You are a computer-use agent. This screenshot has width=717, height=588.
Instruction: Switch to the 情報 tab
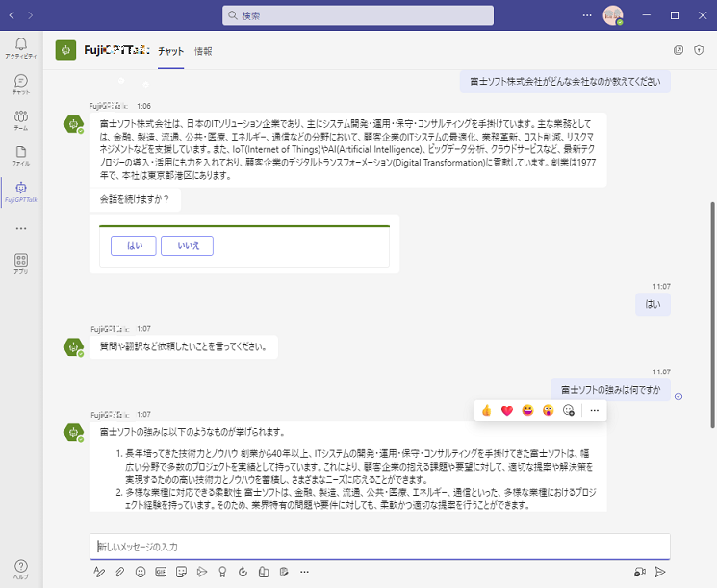203,51
